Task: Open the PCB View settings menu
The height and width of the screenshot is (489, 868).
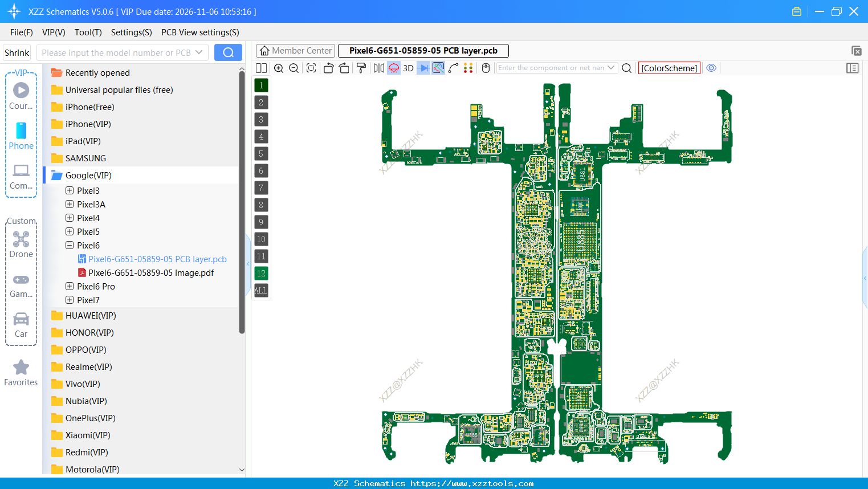Action: pyautogui.click(x=199, y=32)
